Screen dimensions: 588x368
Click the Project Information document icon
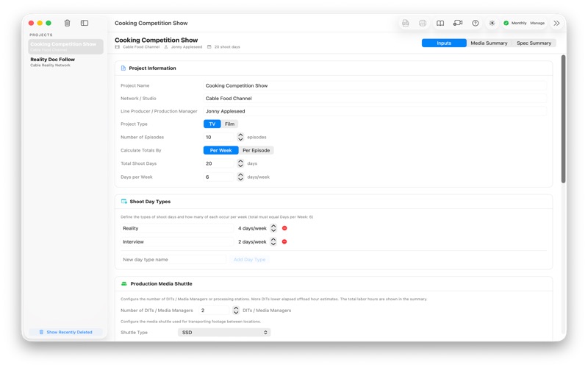click(x=123, y=68)
